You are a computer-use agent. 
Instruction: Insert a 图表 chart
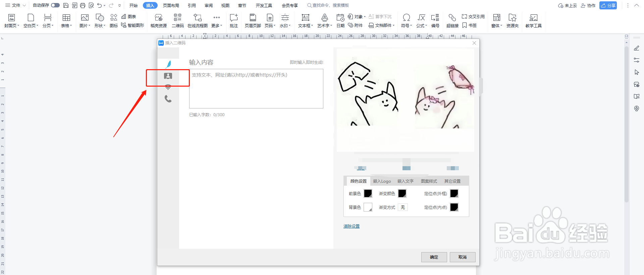128,16
